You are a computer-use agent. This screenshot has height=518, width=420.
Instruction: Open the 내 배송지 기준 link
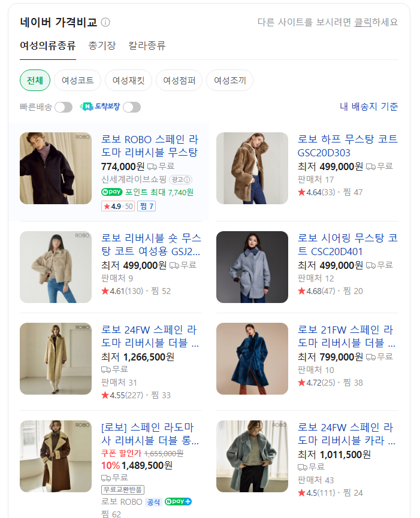click(x=369, y=107)
